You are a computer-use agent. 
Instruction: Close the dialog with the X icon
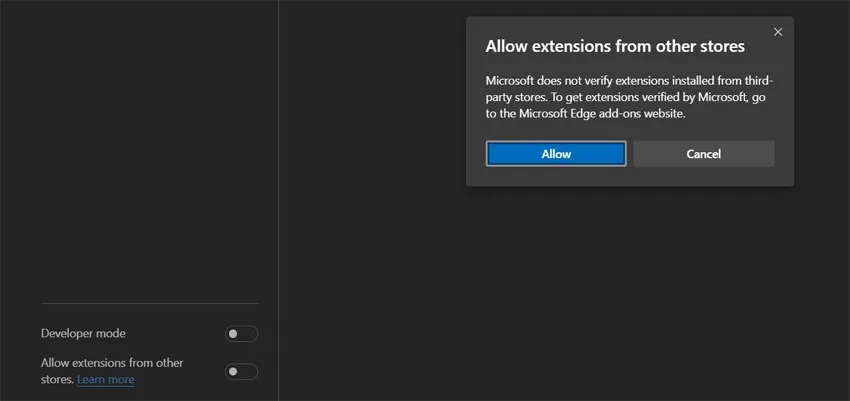click(778, 32)
